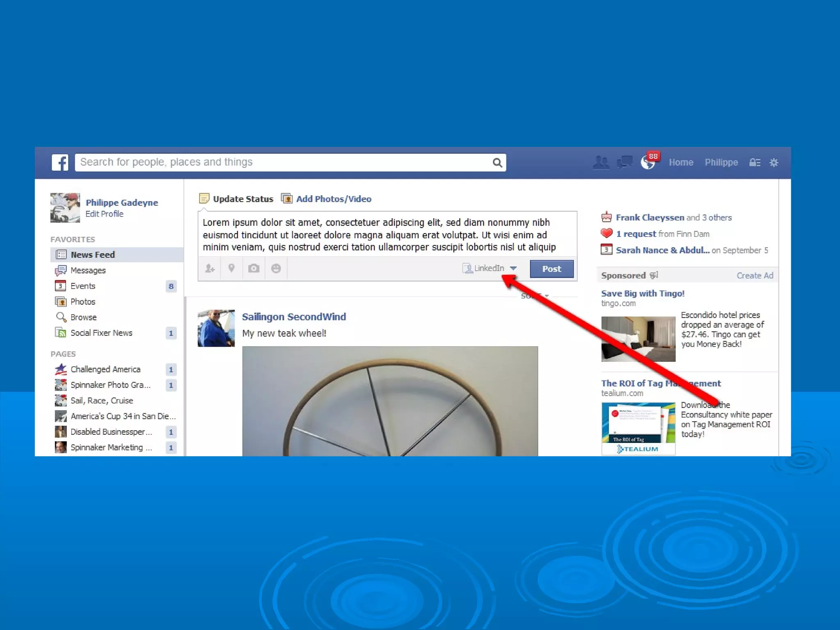
Task: Open the messages chat icon
Action: tap(624, 162)
